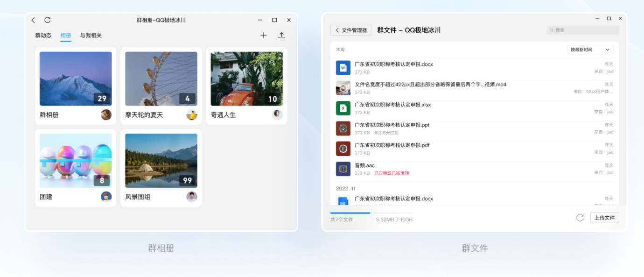Click the download icon on ppt file
Image resolution: width=644 pixels, height=277 pixels.
(x=343, y=128)
